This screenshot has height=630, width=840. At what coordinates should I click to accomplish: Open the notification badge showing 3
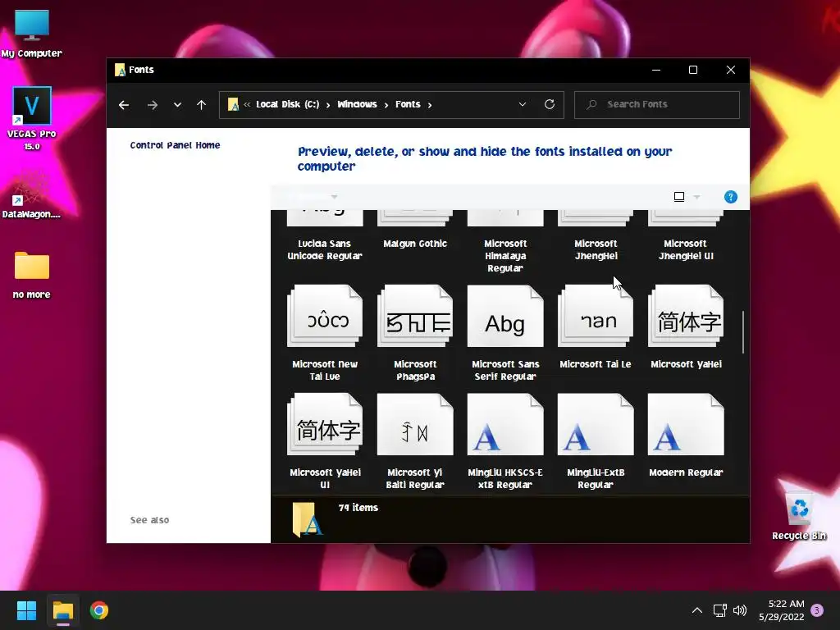[817, 610]
